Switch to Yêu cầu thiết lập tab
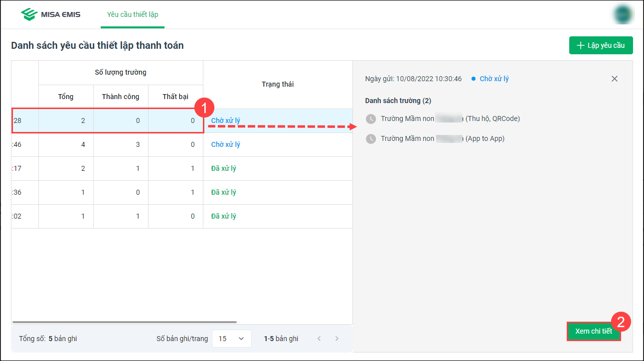 (133, 14)
